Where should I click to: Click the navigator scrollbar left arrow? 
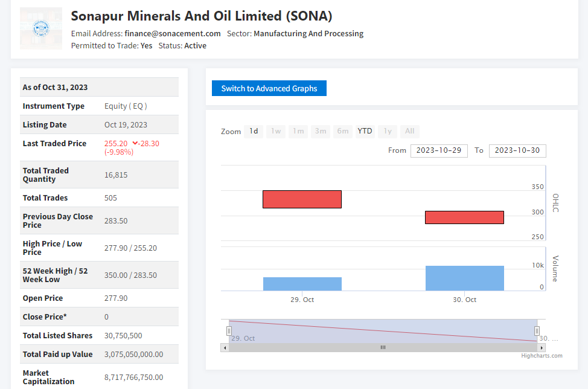tap(225, 348)
